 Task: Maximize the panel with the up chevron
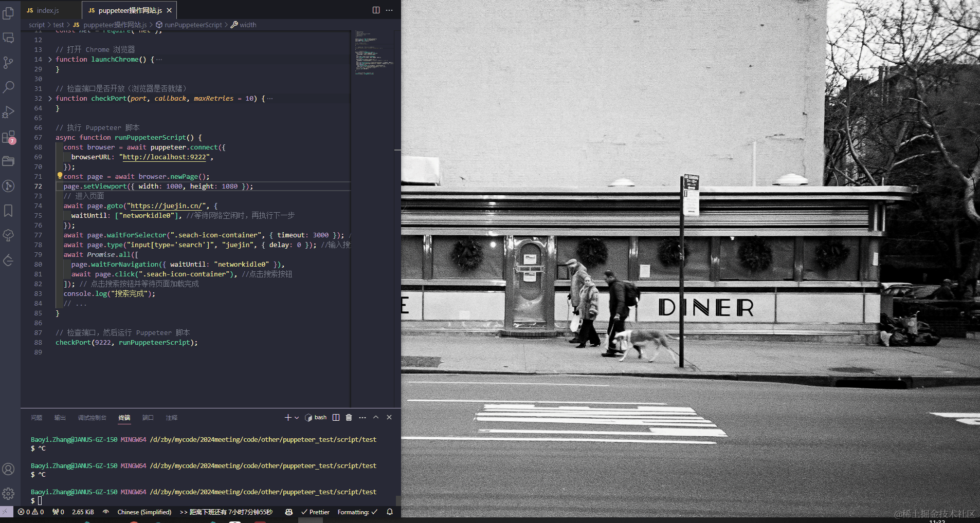click(376, 418)
